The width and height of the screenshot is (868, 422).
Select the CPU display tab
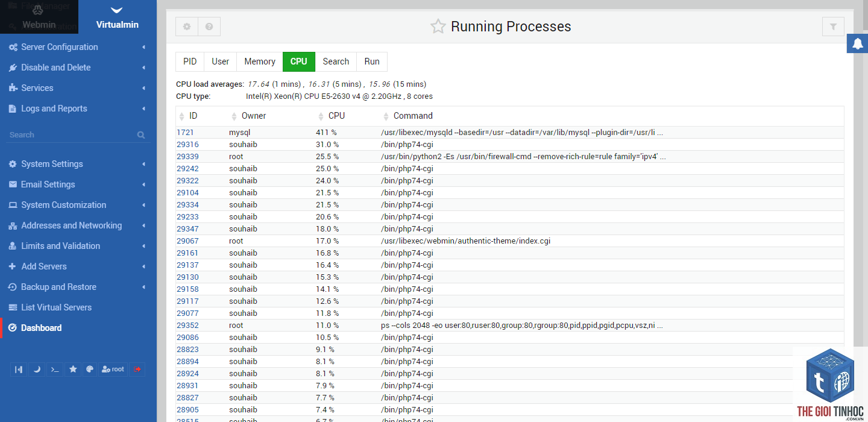299,61
